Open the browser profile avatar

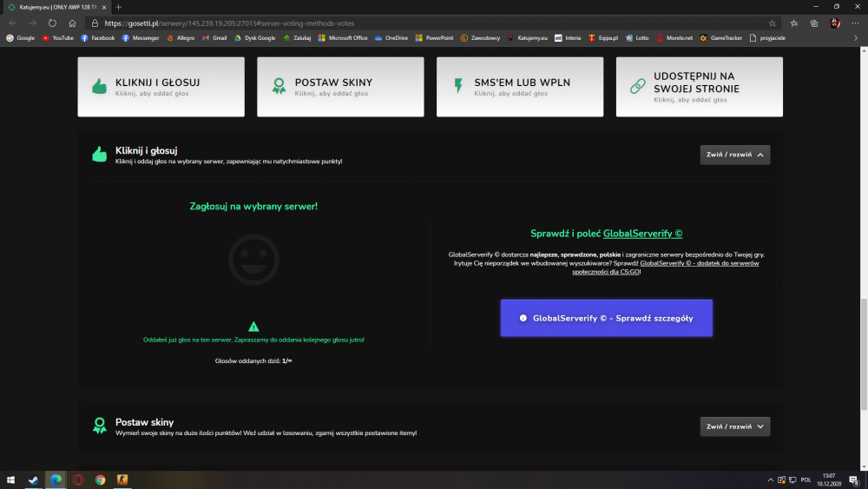[x=835, y=23]
